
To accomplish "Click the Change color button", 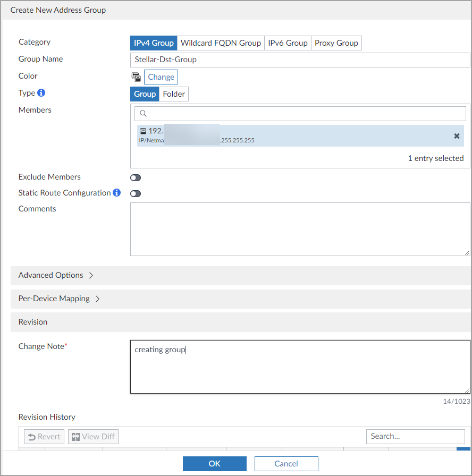I will pyautogui.click(x=161, y=77).
